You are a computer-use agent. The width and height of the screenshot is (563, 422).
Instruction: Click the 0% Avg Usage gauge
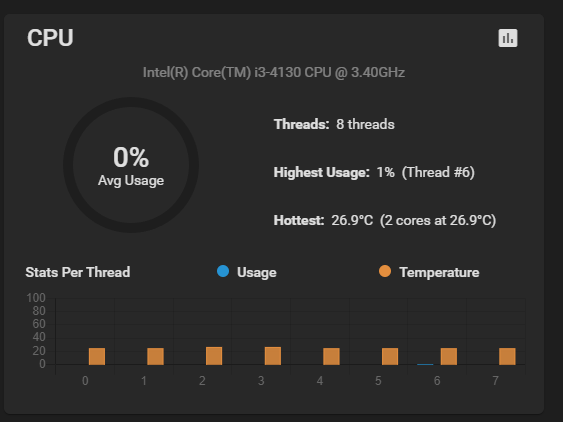(131, 165)
